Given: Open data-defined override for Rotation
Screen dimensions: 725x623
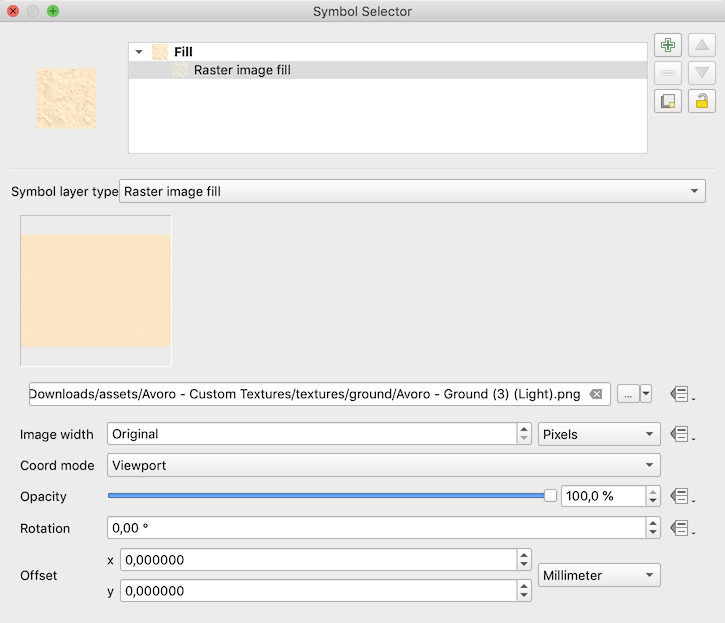Looking at the screenshot, I should 681,527.
